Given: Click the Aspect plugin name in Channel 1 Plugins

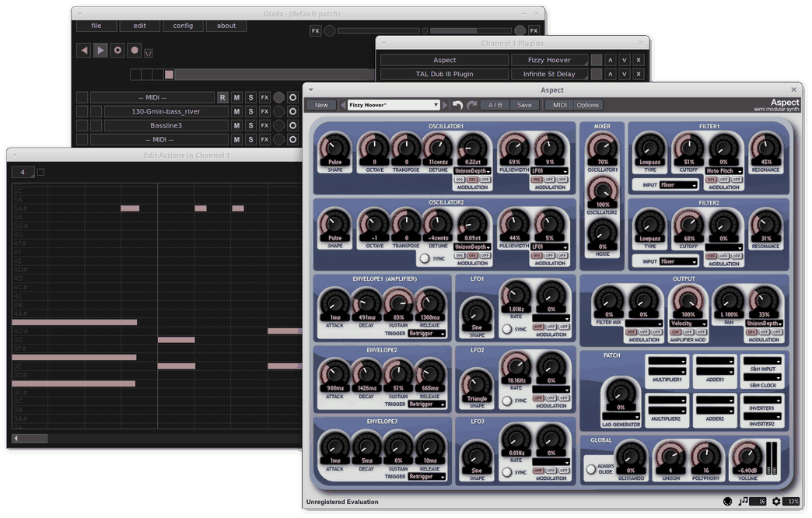Looking at the screenshot, I should pyautogui.click(x=444, y=60).
